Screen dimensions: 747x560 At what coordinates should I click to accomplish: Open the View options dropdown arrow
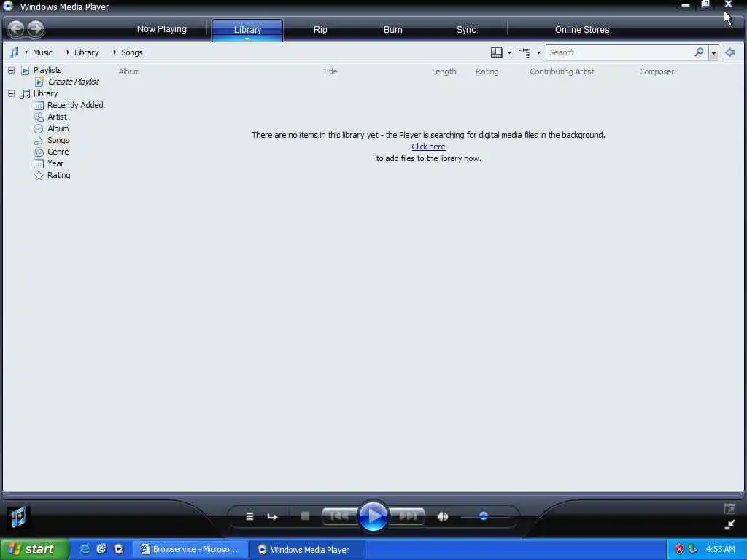pos(538,52)
